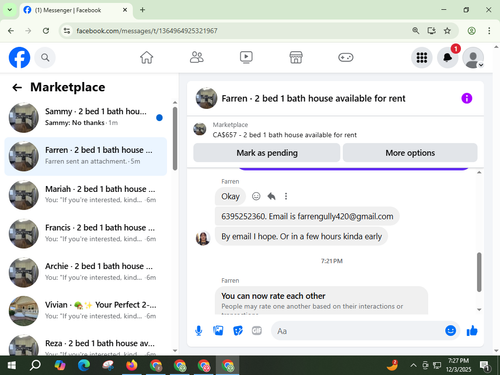Record a voice clip with microphone
The image size is (500, 375).
199,331
